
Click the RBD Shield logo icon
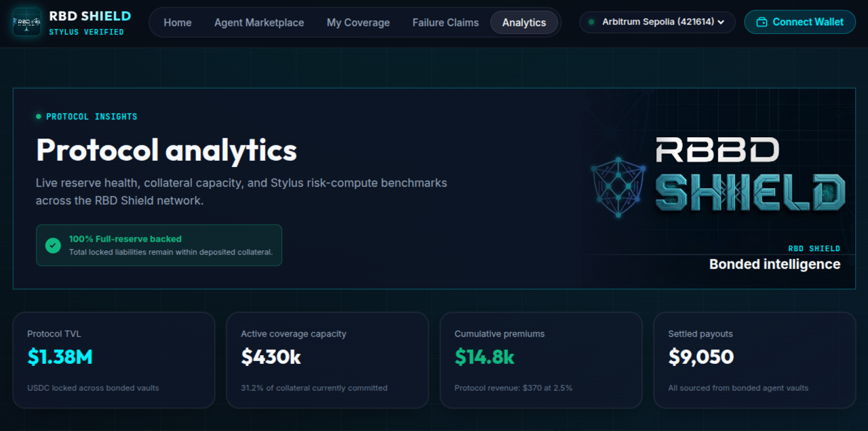(27, 22)
